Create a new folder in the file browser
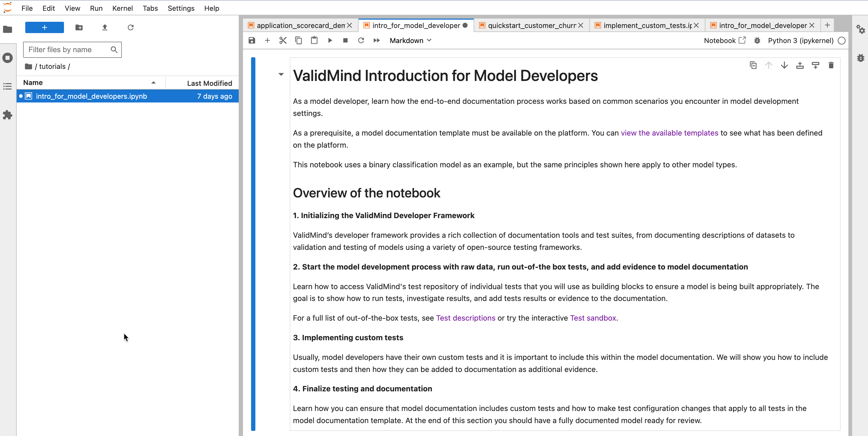 [79, 27]
